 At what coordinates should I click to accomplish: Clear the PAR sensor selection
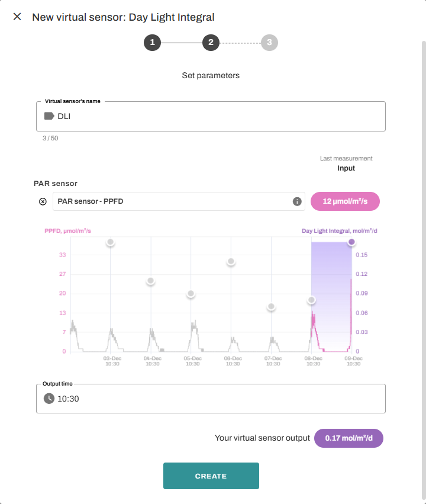click(43, 201)
